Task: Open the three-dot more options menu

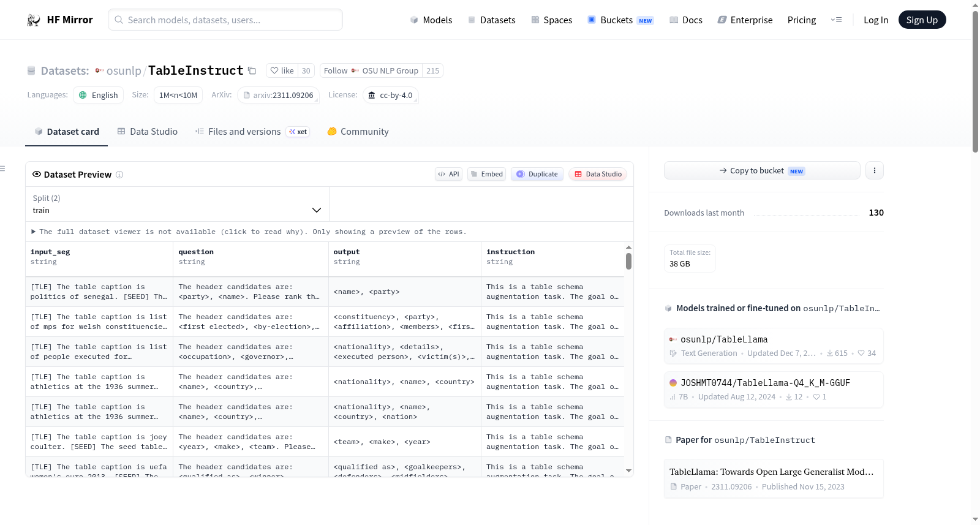Action: pos(875,170)
